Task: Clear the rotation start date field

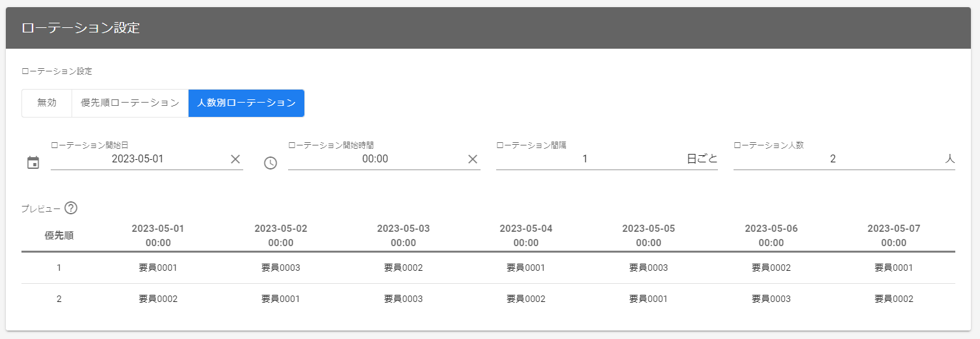Action: pyautogui.click(x=235, y=159)
